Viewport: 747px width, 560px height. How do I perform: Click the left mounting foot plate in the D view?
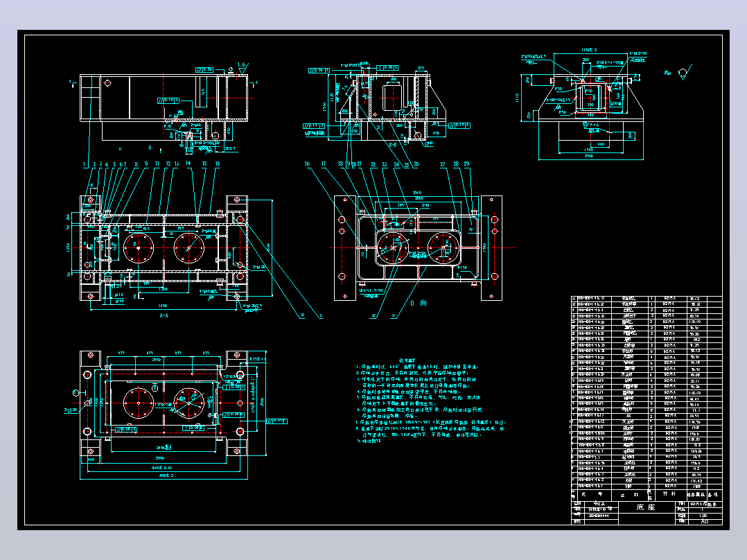[x=345, y=248]
